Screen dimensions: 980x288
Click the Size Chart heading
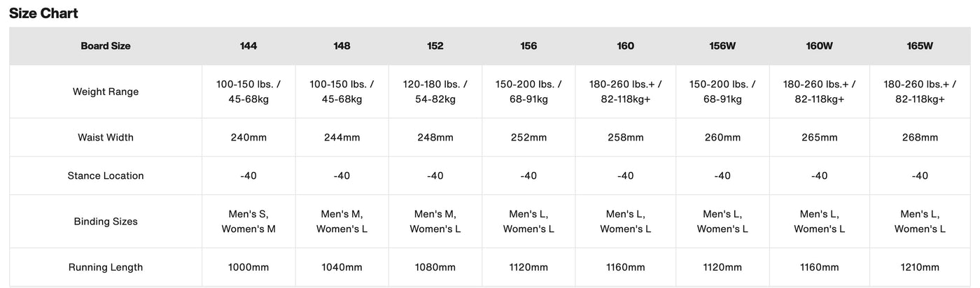point(43,13)
